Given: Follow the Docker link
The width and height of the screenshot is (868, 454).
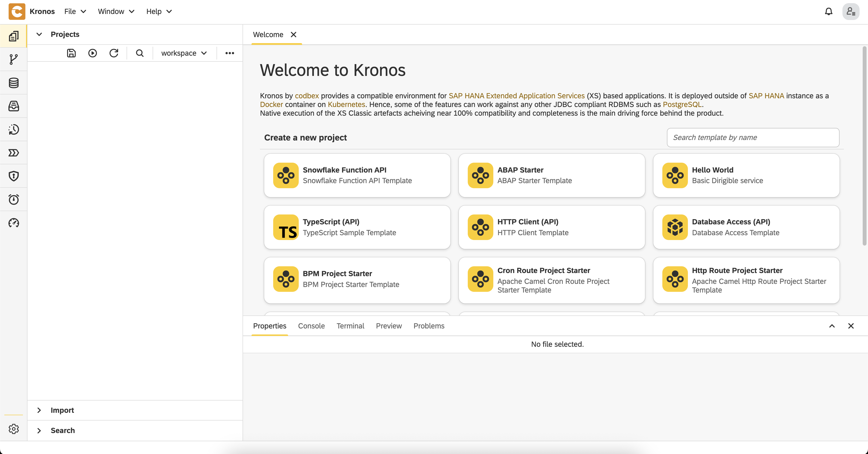Looking at the screenshot, I should point(271,104).
